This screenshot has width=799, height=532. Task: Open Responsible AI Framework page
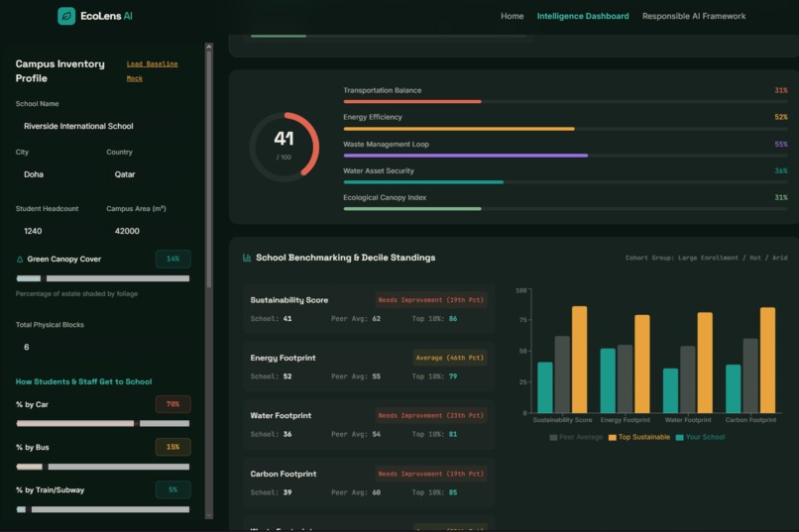(694, 16)
